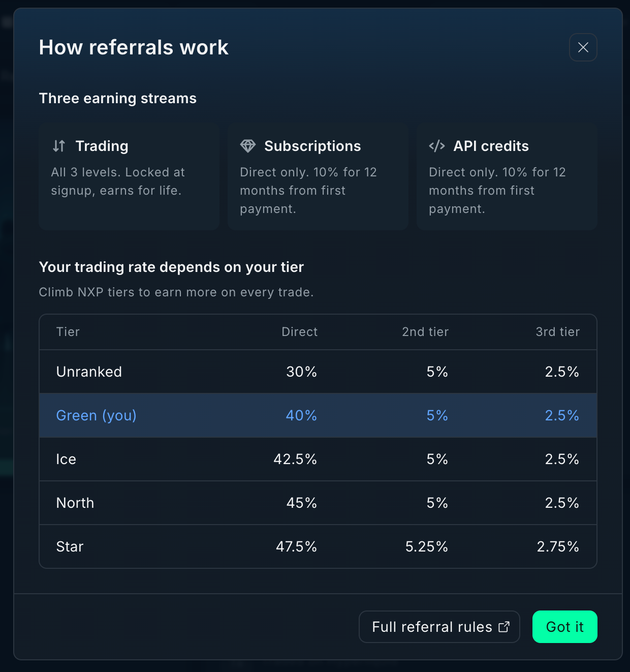Screen dimensions: 630x672
Task: Confirm with the Got it button
Action: tap(564, 627)
